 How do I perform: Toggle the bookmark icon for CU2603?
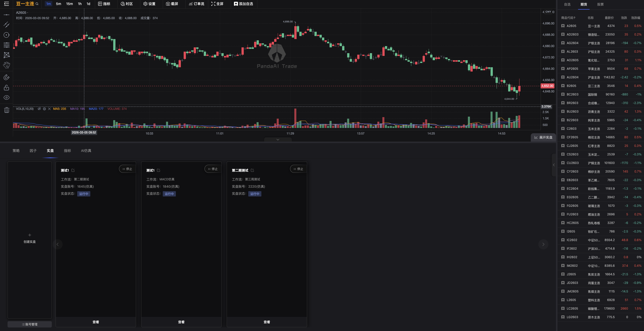563,163
